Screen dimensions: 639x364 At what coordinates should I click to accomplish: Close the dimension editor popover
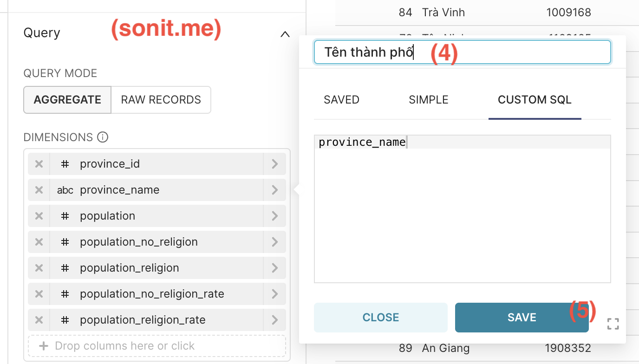click(380, 317)
